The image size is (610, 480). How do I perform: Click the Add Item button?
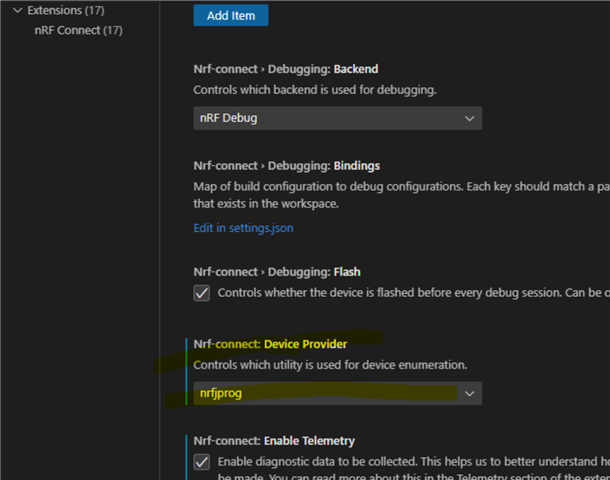coord(231,16)
